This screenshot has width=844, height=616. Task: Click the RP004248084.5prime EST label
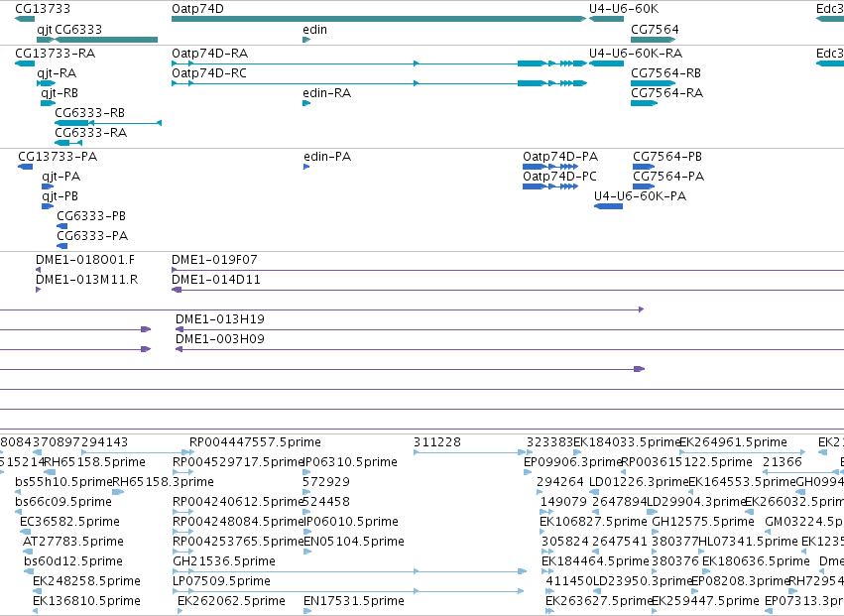pos(238,523)
